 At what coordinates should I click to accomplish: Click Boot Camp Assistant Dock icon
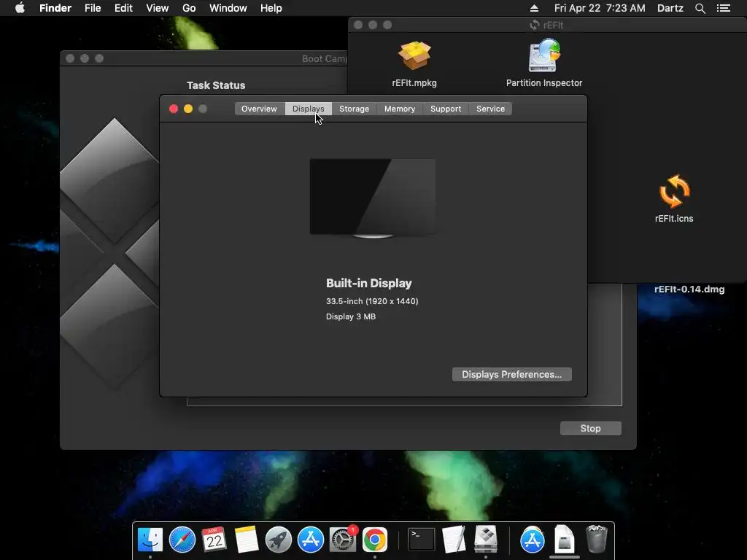[x=485, y=540]
